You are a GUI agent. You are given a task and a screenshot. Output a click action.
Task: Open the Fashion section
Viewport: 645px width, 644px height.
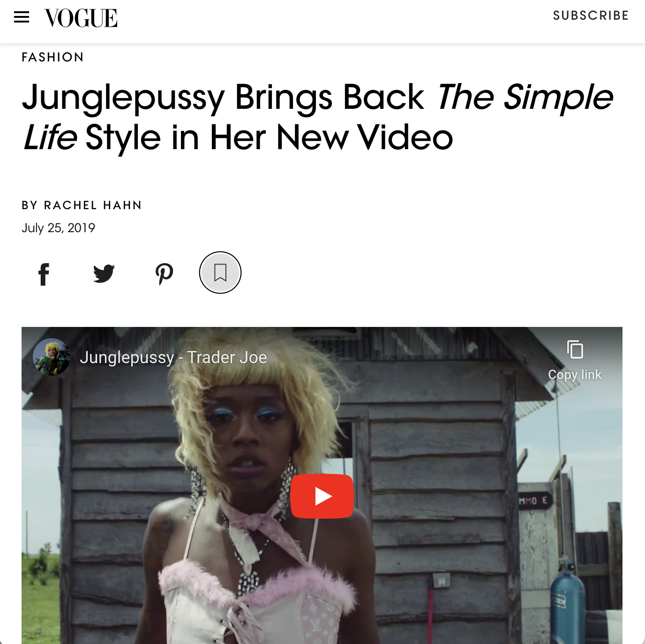(52, 57)
